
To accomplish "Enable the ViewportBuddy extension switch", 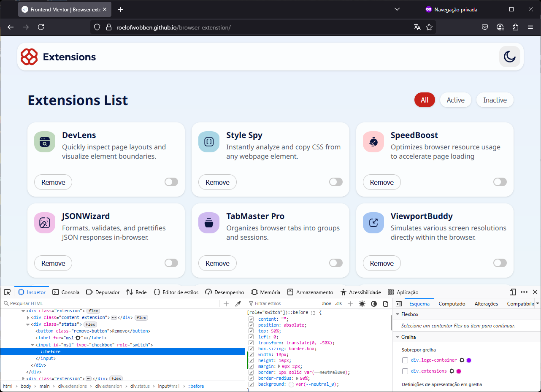I will 500,263.
